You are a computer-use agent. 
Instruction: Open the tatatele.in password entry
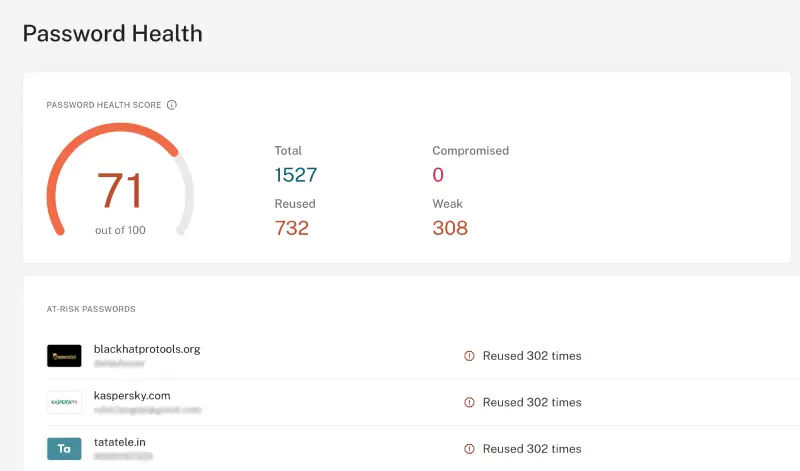[x=120, y=441]
